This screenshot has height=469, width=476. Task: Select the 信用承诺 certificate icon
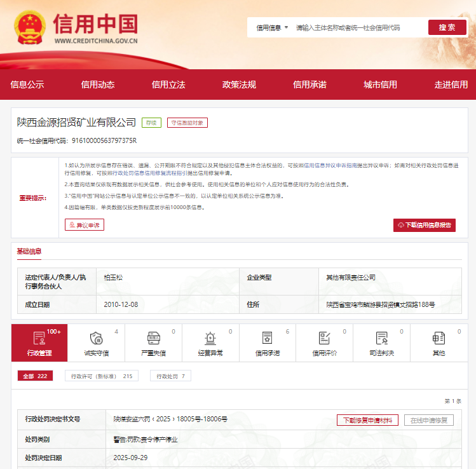tap(267, 338)
